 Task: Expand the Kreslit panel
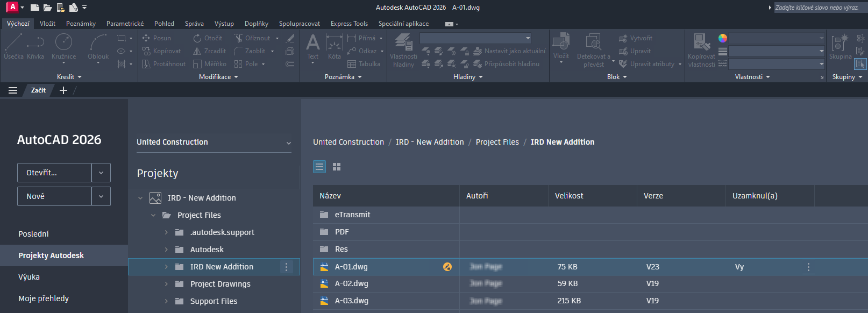click(x=69, y=77)
